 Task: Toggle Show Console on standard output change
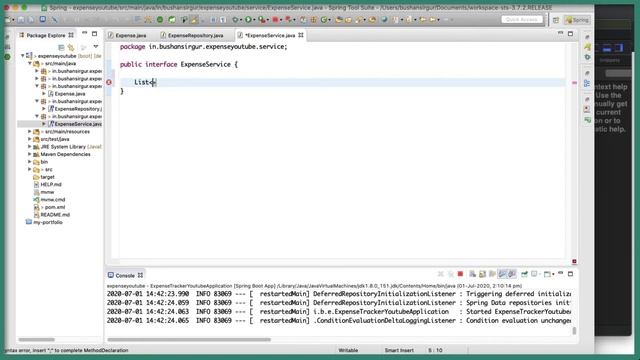(502, 274)
